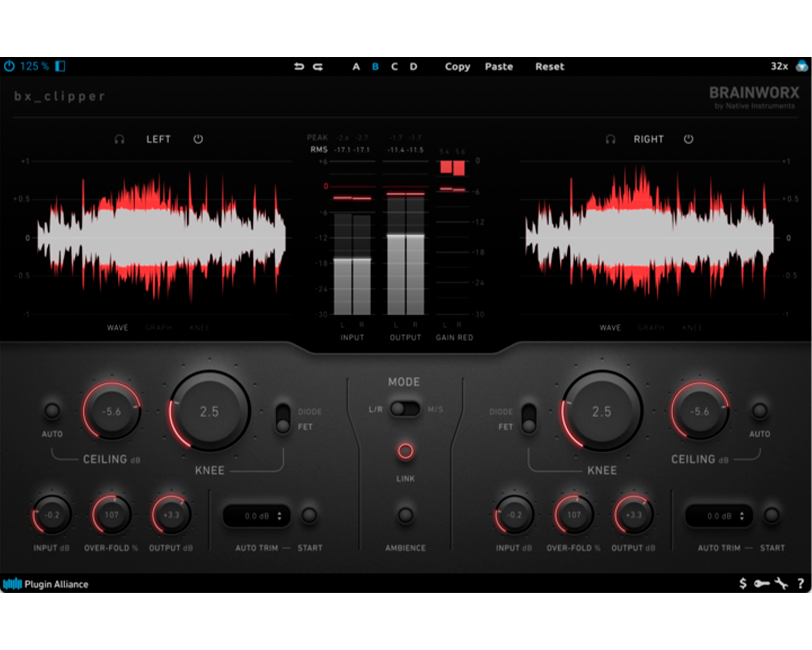Click left OUTPUT dB knob
This screenshot has height=650, width=812.
point(171,515)
